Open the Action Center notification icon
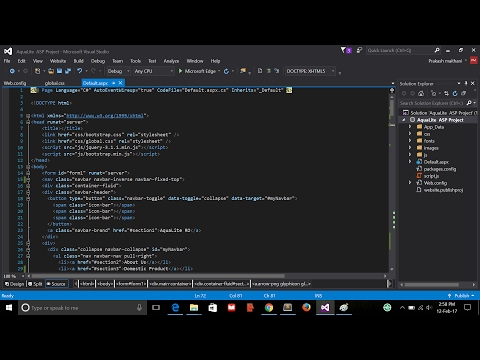Image resolution: width=480 pixels, height=360 pixels. click(468, 308)
